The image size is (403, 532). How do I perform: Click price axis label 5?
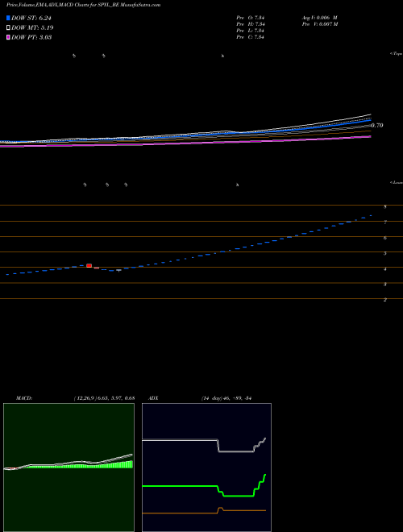pyautogui.click(x=385, y=253)
